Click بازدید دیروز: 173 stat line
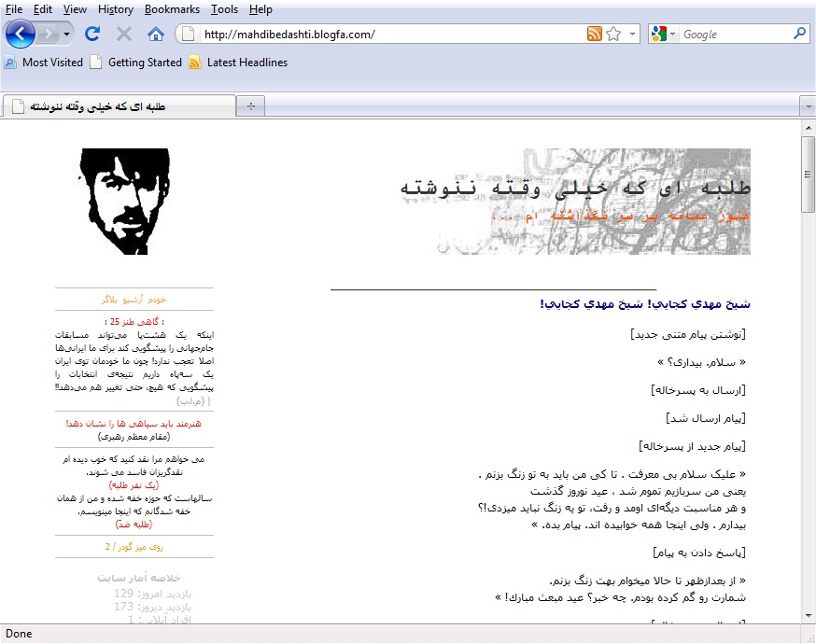Viewport: 816px width, 644px height. pos(152,607)
